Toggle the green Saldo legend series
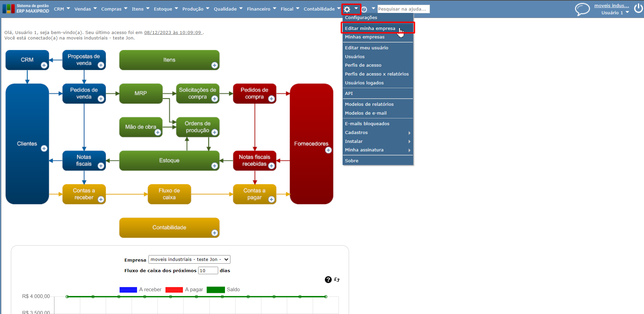The height and width of the screenshot is (314, 644). 216,290
